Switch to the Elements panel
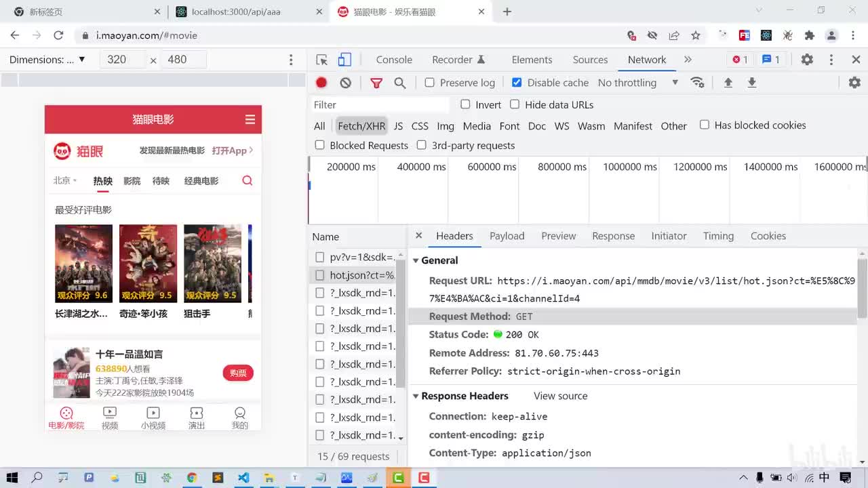Screen dimensions: 868x488 (x=532, y=60)
